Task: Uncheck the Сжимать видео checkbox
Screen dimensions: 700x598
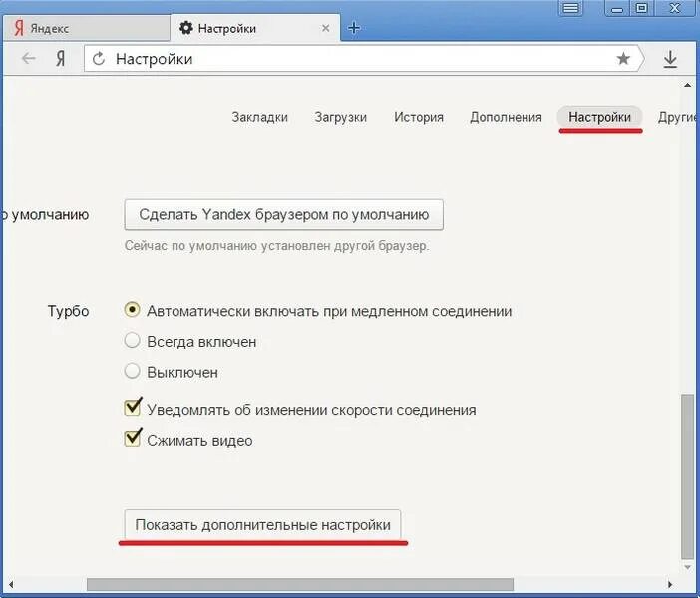Action: coord(133,438)
